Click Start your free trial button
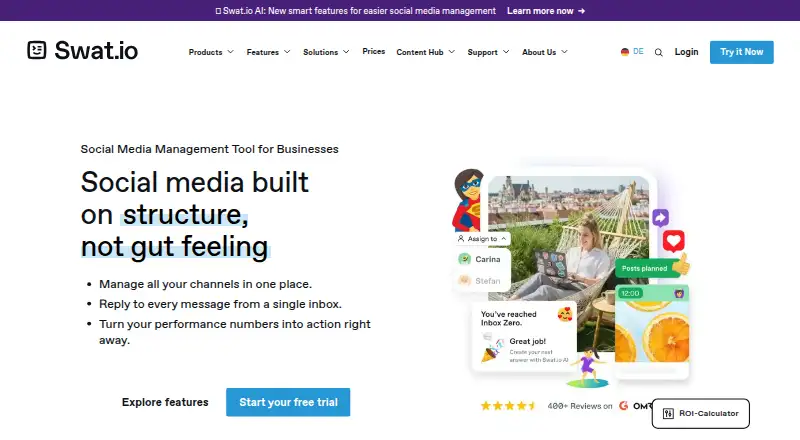 [288, 402]
